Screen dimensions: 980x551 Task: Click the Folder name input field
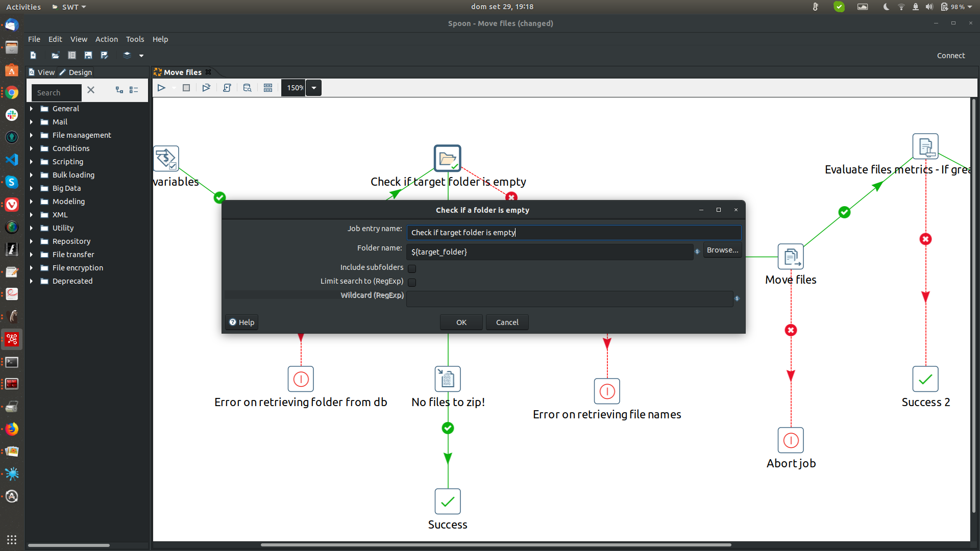(x=549, y=252)
